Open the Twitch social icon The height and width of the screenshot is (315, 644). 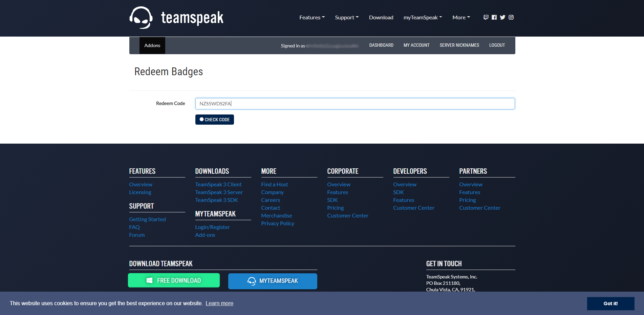[486, 17]
